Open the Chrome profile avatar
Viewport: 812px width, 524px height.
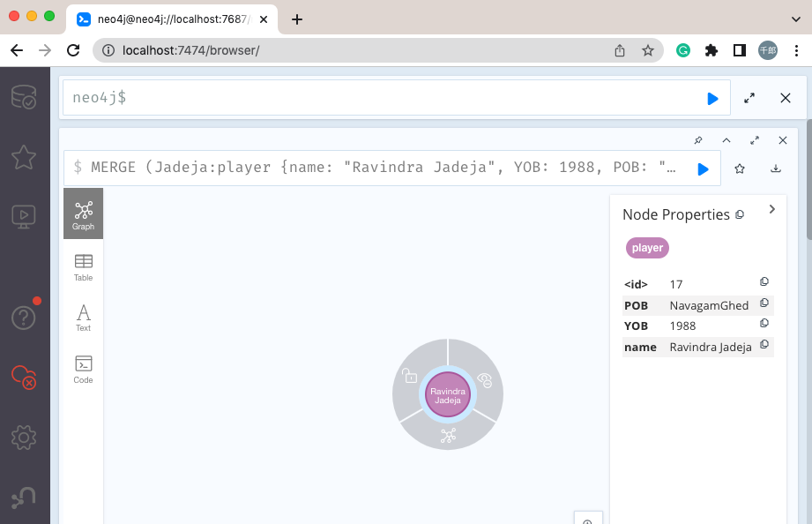[x=767, y=50]
